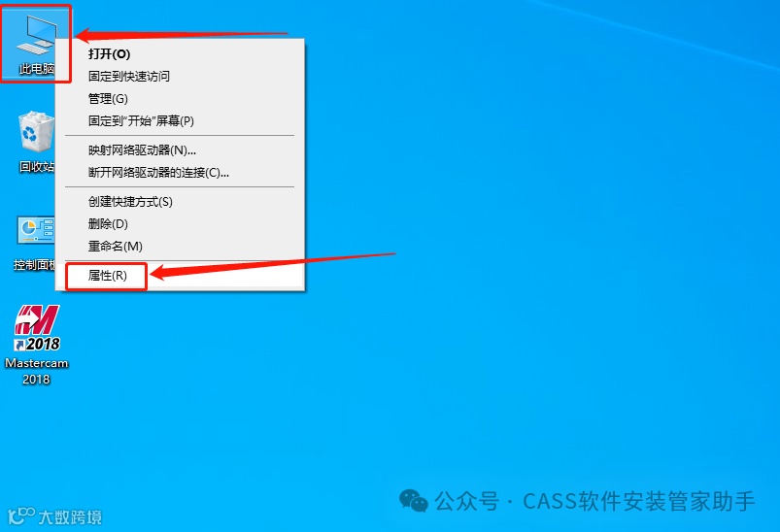Click the CASS软件安装管家助手 watermark text
Viewport: 780px width, 532px height.
point(639,501)
